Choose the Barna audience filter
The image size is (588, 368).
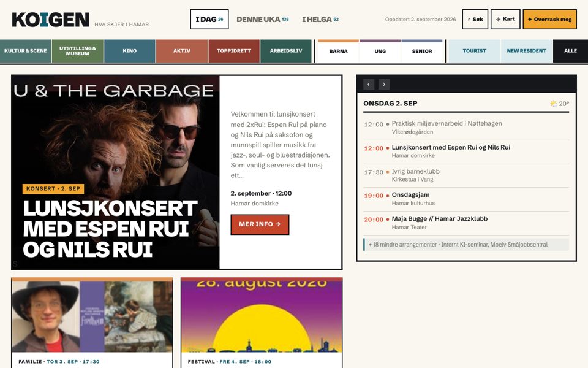tap(338, 51)
